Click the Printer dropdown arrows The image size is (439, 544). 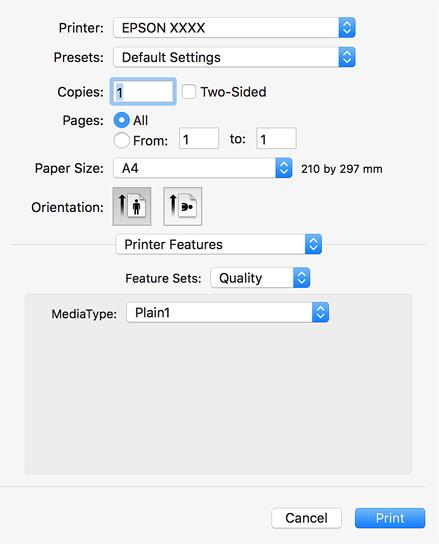[347, 28]
